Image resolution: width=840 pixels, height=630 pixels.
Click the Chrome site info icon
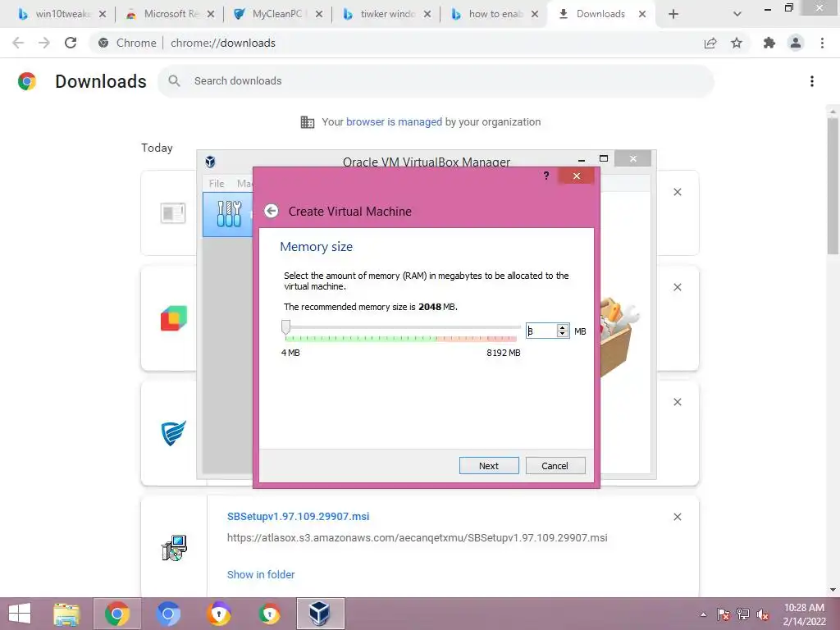tap(103, 43)
